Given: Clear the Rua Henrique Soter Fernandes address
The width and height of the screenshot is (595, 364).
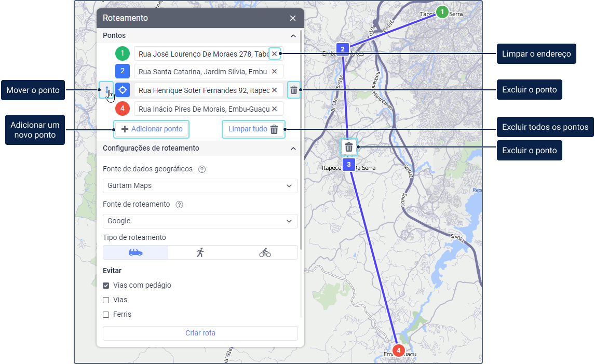Looking at the screenshot, I should [x=274, y=90].
